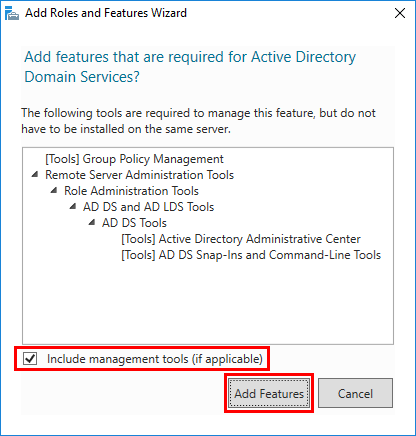Select AD DS Snap-Ins and Command-Line Tools
The height and width of the screenshot is (436, 416).
[251, 255]
